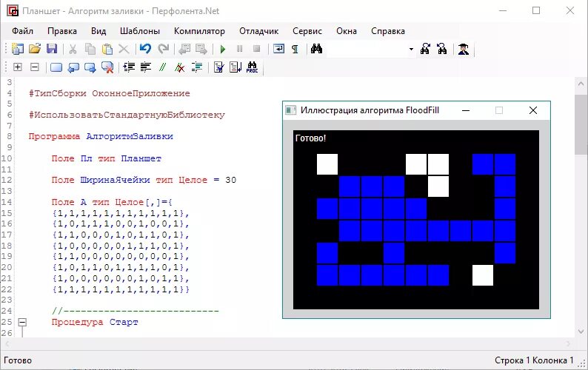Screen dimensions: 588x370
Task: Click the #ИспользоватьСтандартнуюБиблиотеку directive line
Action: [127, 115]
